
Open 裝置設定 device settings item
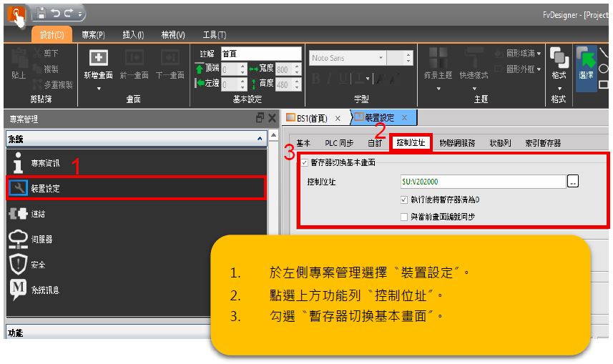(x=45, y=188)
